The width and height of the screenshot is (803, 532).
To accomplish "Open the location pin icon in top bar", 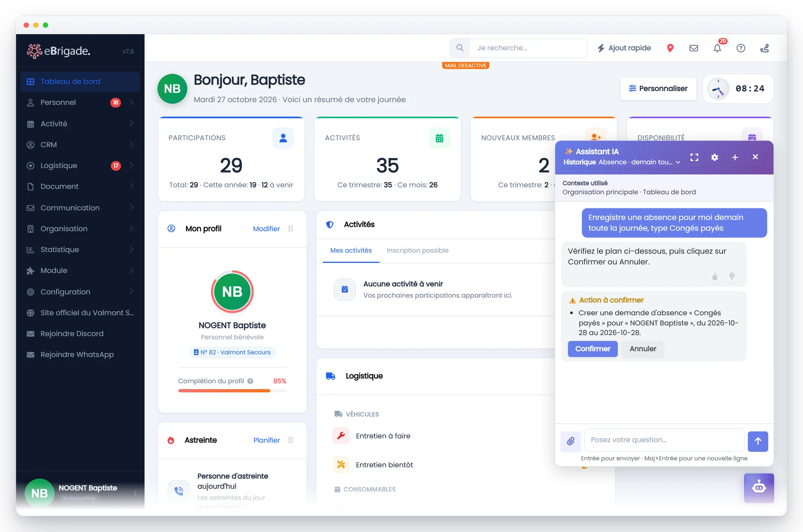I will pos(670,48).
